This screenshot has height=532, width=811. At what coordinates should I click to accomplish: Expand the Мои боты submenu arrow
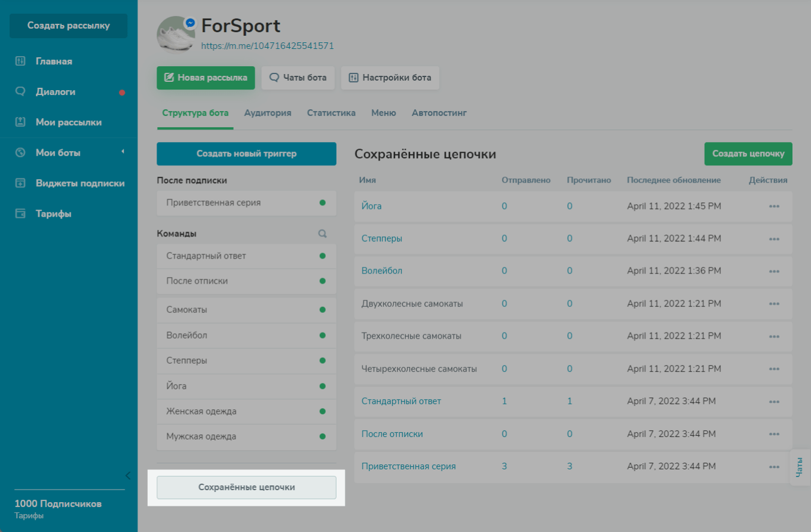coord(123,152)
